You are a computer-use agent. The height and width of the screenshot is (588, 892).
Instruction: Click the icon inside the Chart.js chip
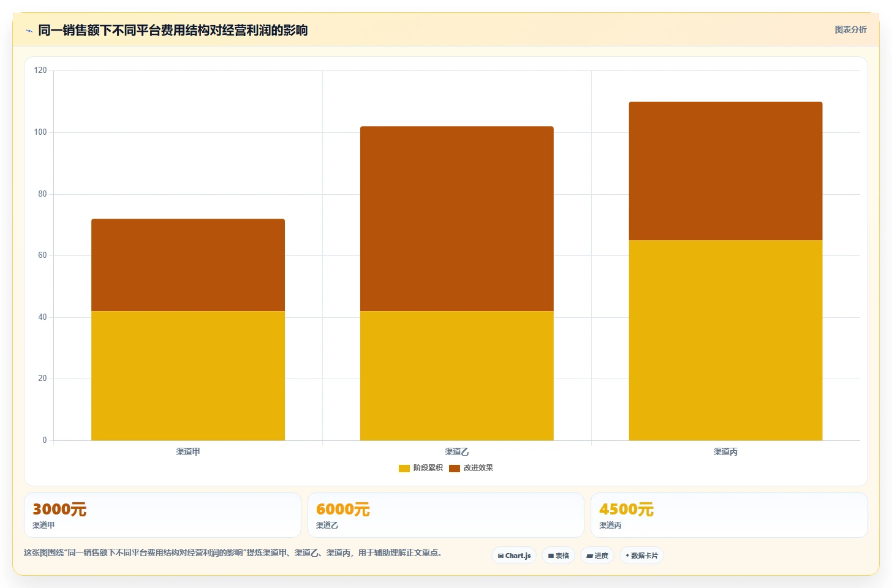point(501,556)
